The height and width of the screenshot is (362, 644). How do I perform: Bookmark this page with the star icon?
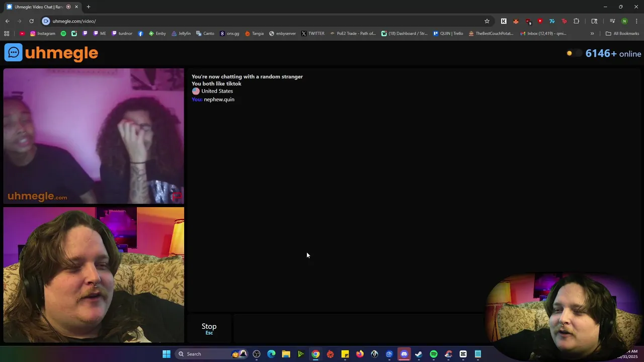[487, 21]
